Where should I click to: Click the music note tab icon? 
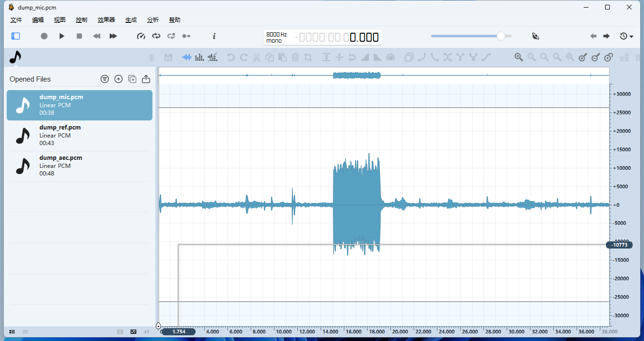click(15, 57)
